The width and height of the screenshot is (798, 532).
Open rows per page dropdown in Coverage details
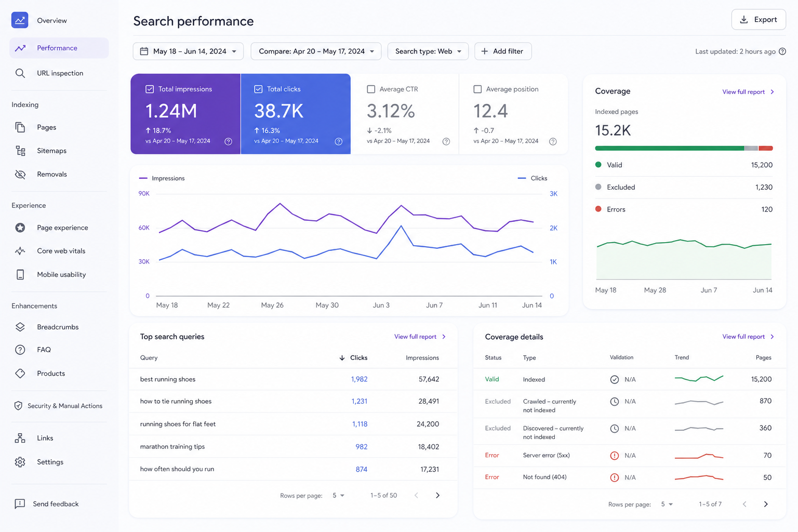[667, 504]
